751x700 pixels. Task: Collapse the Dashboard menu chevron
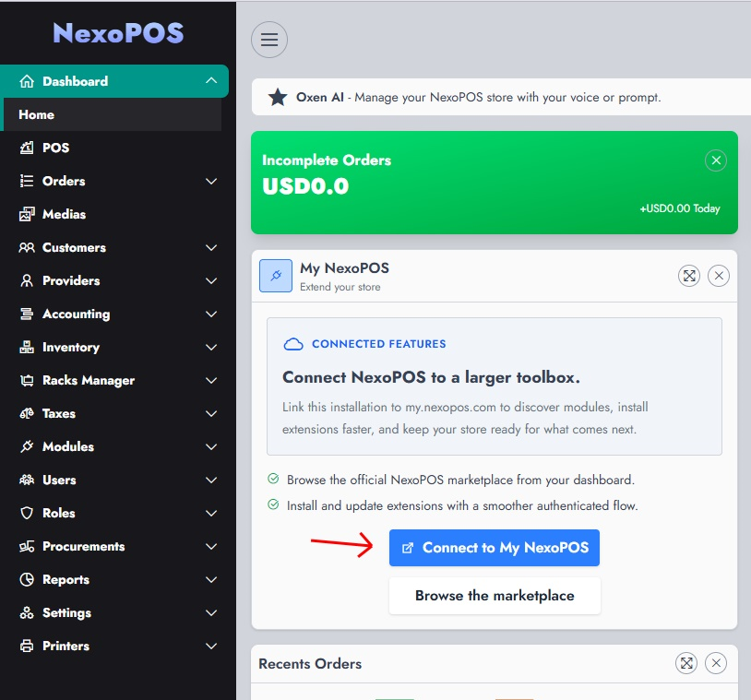(211, 80)
